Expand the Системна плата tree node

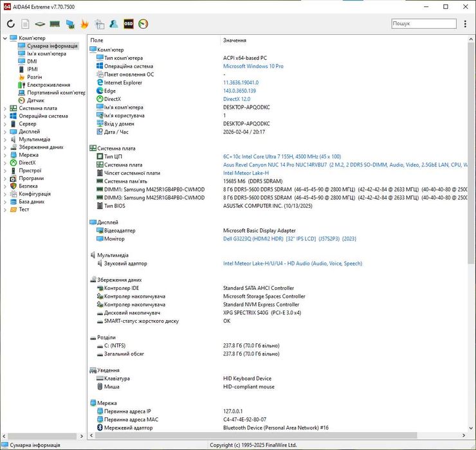click(x=5, y=108)
